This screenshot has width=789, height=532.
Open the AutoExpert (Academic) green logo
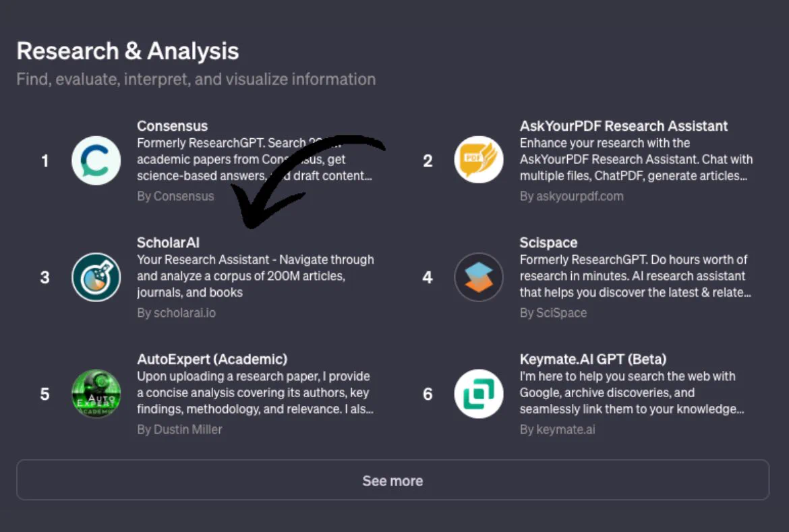[x=96, y=394]
